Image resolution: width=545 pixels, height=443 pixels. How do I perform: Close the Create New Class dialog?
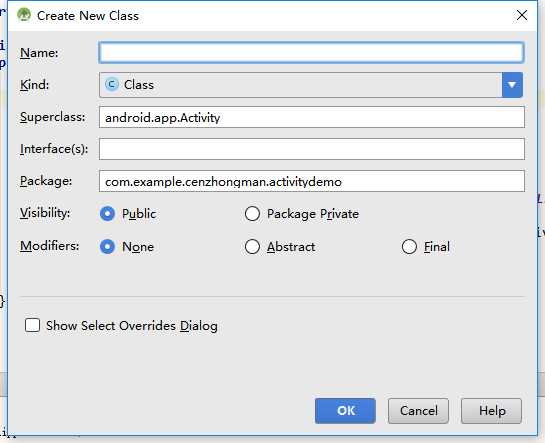[522, 15]
